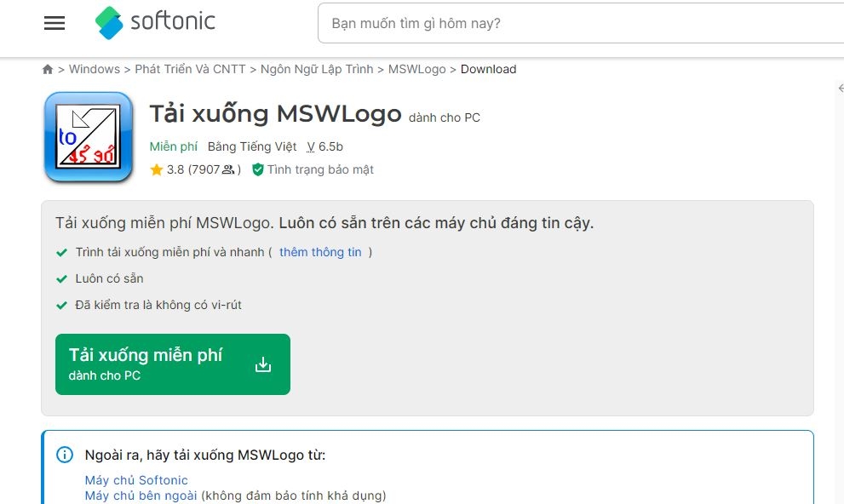This screenshot has width=844, height=504.
Task: Click the home icon in the breadcrumb
Action: 48,69
